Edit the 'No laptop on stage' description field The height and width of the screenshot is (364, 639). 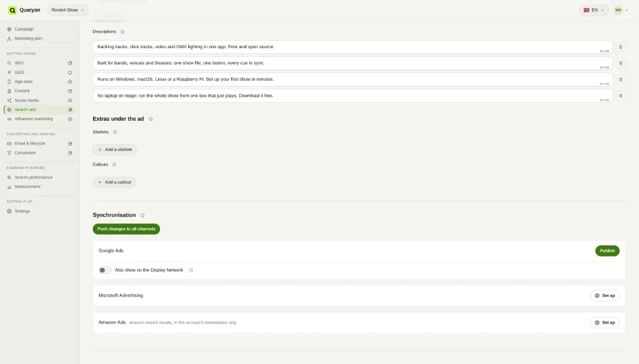pyautogui.click(x=353, y=96)
